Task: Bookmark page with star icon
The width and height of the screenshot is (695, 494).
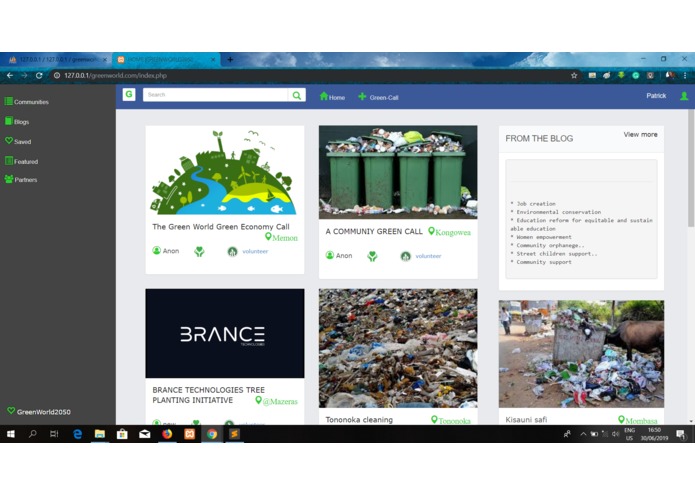Action: pos(574,75)
